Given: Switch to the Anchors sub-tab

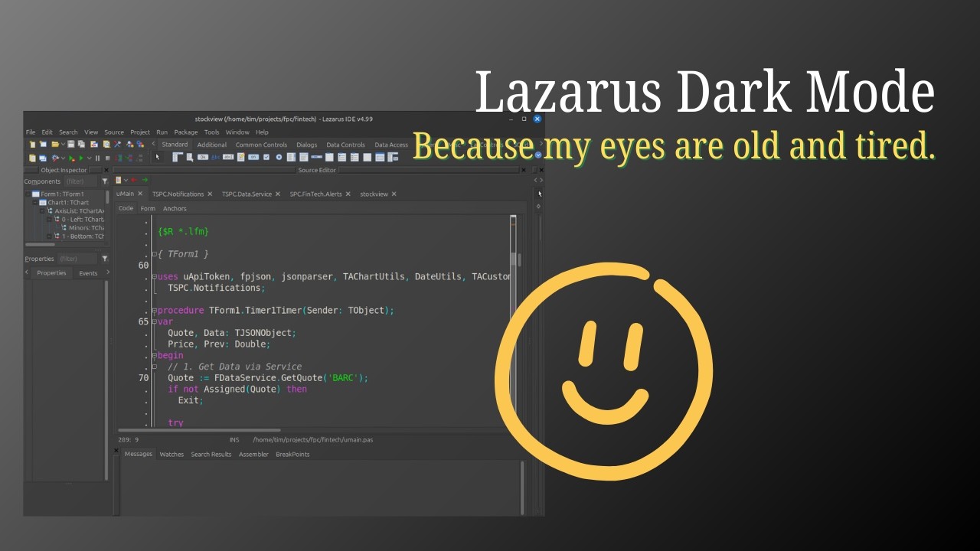Looking at the screenshot, I should 175,208.
